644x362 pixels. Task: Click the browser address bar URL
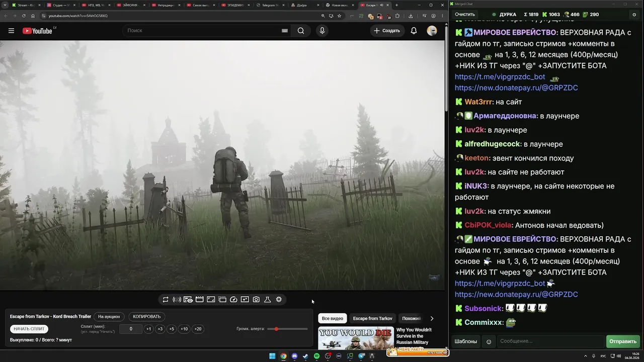point(78,16)
